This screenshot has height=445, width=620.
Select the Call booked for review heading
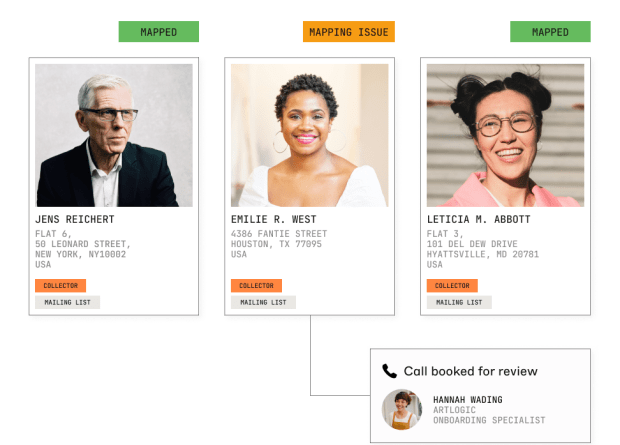[x=471, y=371]
